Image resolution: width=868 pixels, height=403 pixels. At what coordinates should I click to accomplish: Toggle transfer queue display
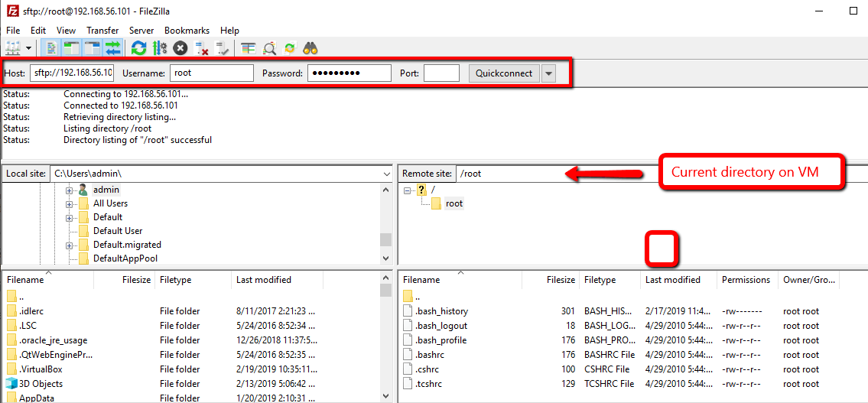tap(113, 49)
